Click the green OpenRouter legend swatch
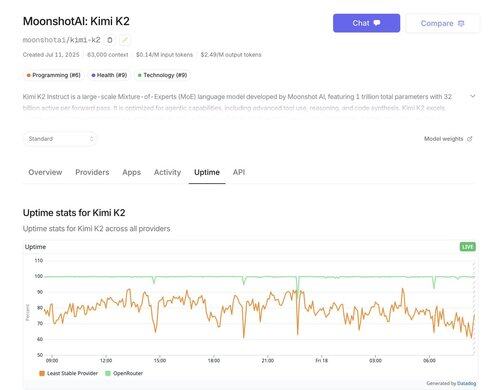Viewport: 500px width, 390px height. coord(108,373)
